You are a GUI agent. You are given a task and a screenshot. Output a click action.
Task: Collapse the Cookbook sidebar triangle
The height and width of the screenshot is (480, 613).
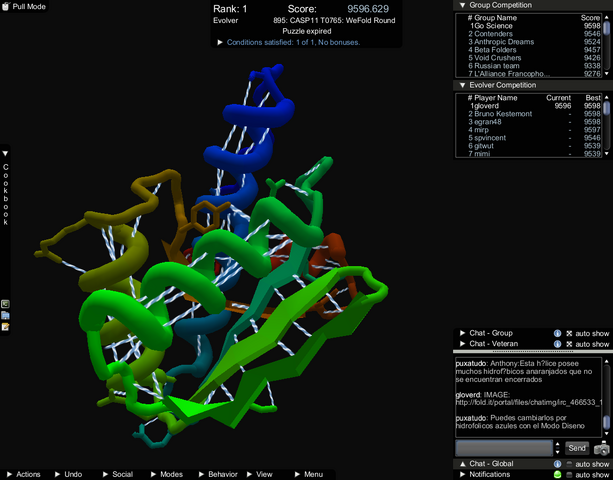point(5,153)
